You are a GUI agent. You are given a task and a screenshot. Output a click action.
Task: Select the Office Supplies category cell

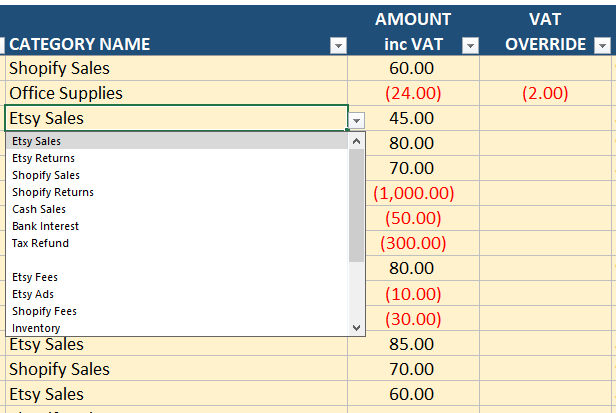(176, 93)
